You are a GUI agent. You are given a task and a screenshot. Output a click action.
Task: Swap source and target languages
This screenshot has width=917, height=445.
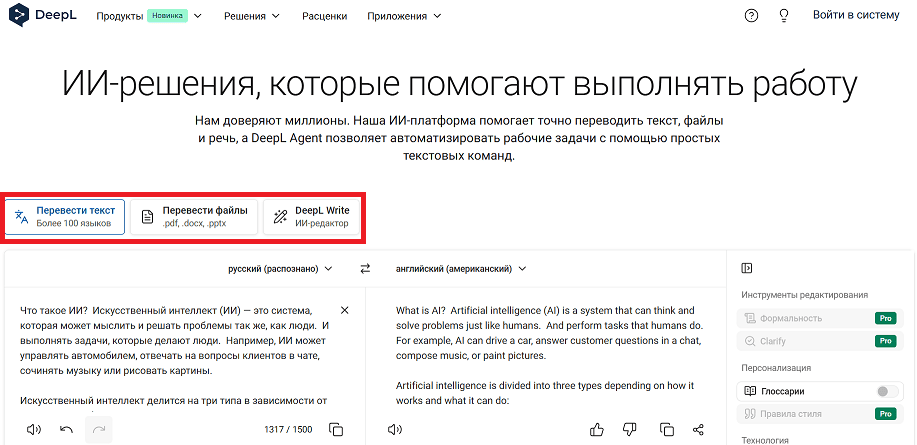[366, 269]
